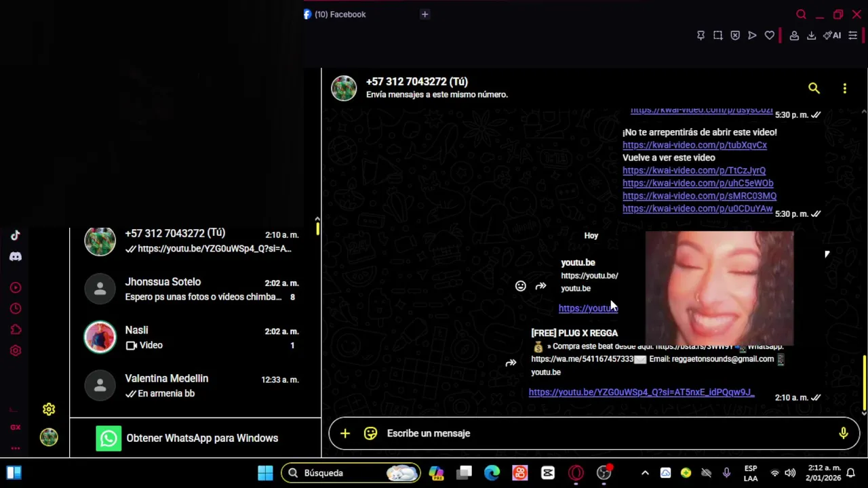This screenshot has height=488, width=868.
Task: Click the chat list scrollbar thumb
Action: 317,229
